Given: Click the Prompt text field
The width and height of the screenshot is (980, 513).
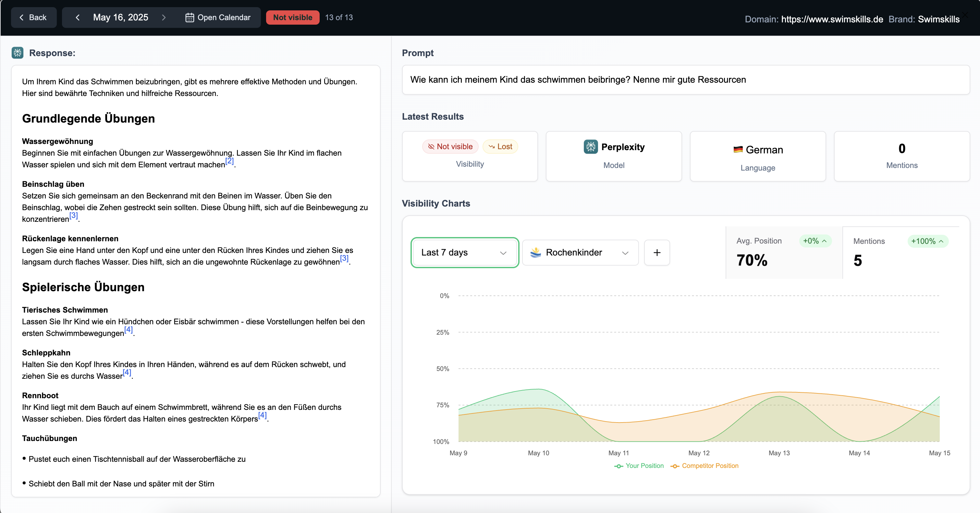Looking at the screenshot, I should pos(686,80).
